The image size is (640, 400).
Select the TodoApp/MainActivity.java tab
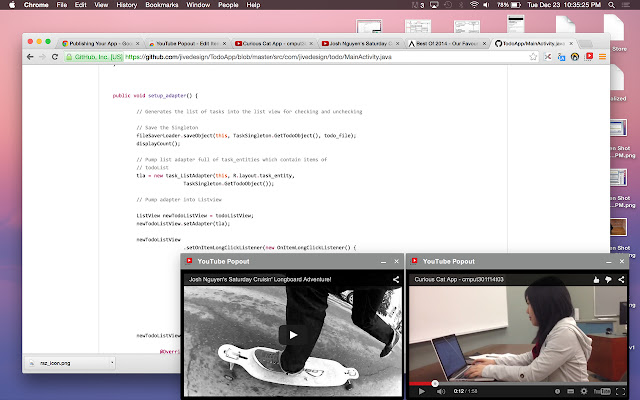point(533,43)
